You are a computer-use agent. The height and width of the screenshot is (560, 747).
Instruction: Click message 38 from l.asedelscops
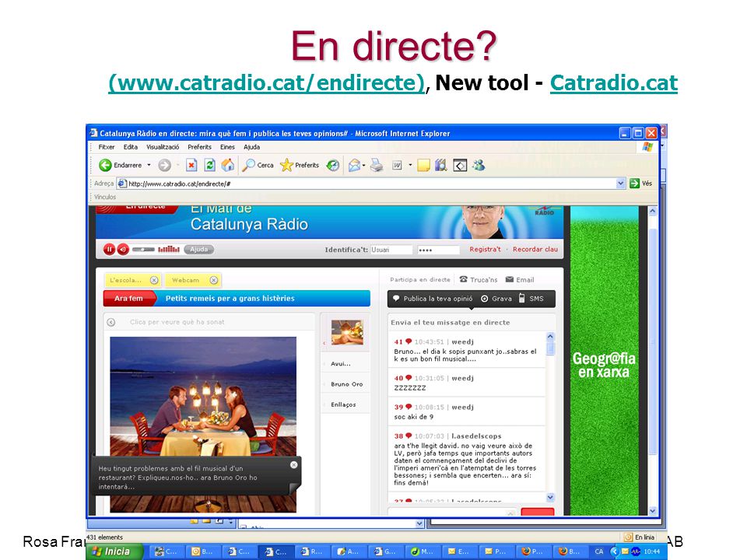[466, 459]
